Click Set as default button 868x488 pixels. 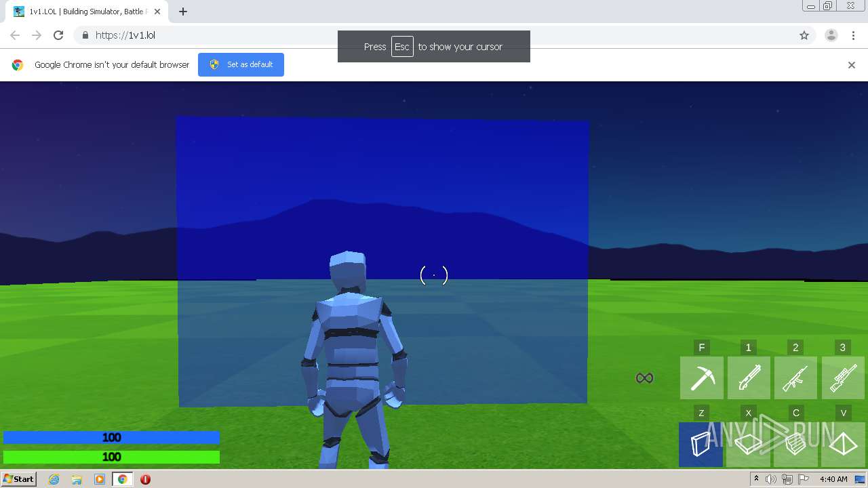241,64
